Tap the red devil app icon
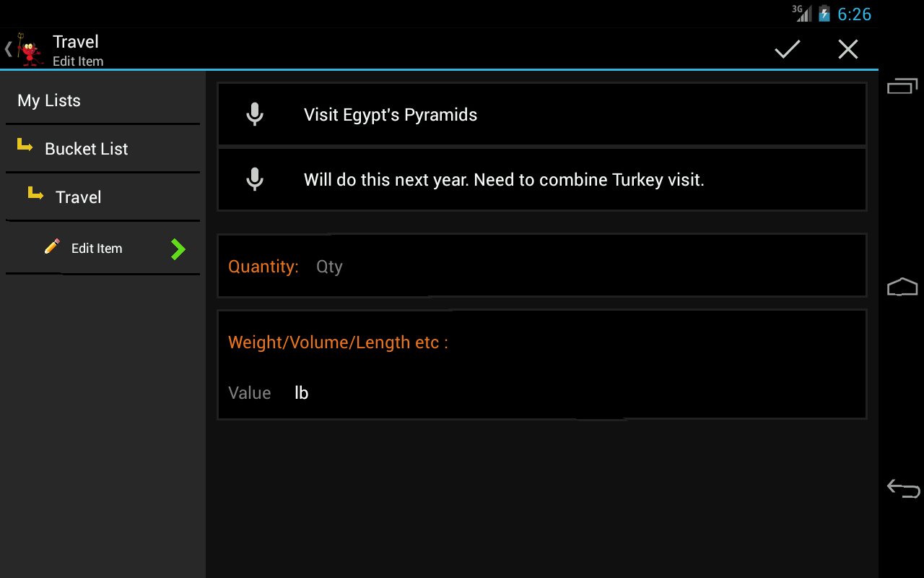The image size is (924, 578). pyautogui.click(x=29, y=50)
